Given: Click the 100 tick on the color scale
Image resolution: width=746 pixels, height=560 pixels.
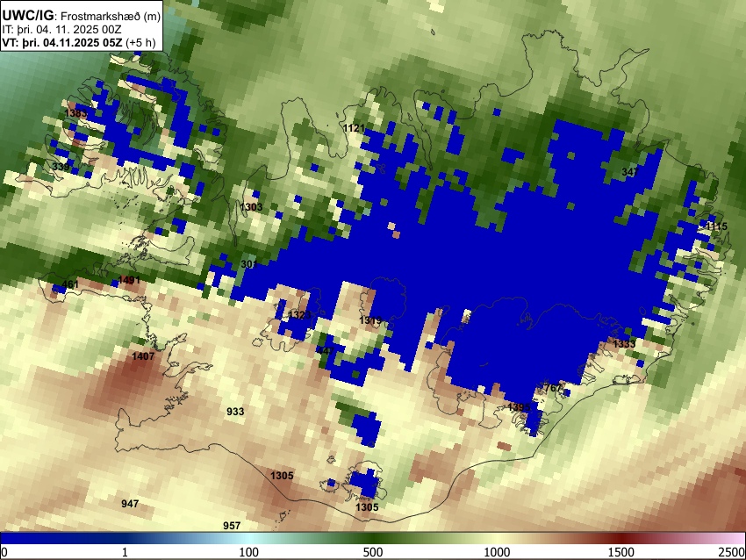Looking at the screenshot, I should [x=249, y=552].
